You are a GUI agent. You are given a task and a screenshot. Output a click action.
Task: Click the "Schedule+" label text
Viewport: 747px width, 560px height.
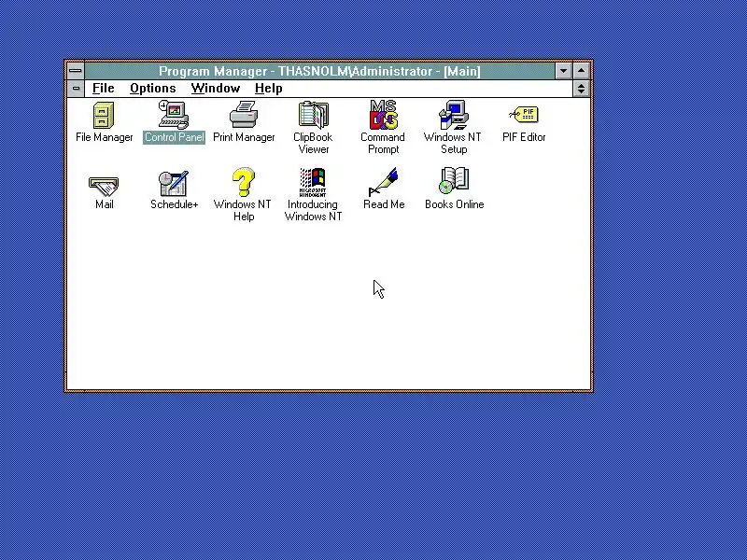(x=174, y=204)
